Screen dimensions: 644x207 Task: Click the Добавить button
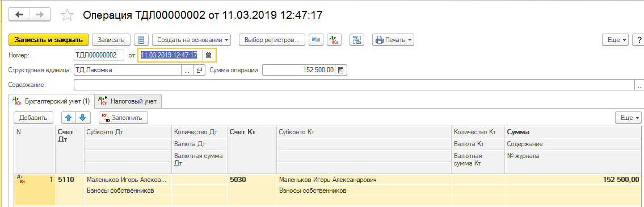[x=33, y=118]
